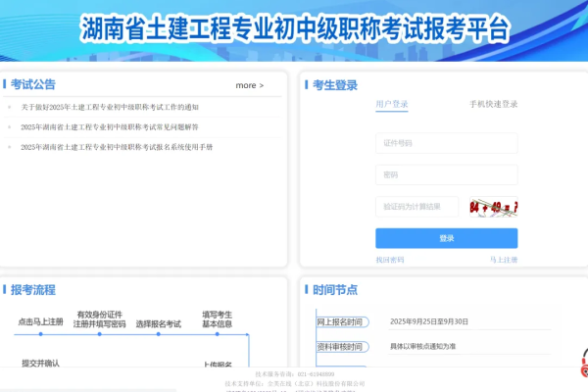The image size is (588, 392).
Task: Click the date text 2025年9月25日至9月30日
Action: coord(429,321)
